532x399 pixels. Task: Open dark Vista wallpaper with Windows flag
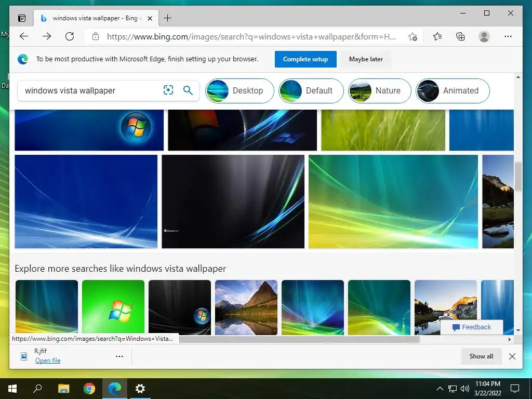tap(242, 130)
